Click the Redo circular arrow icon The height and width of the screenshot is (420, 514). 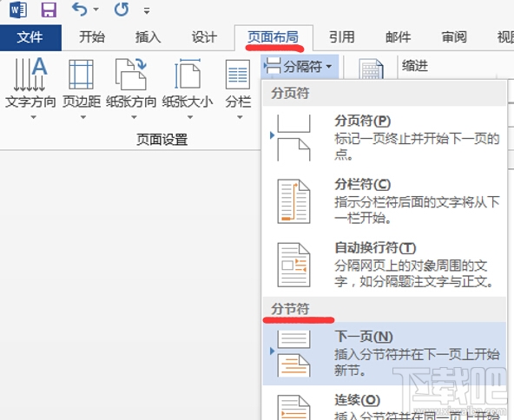[x=122, y=10]
